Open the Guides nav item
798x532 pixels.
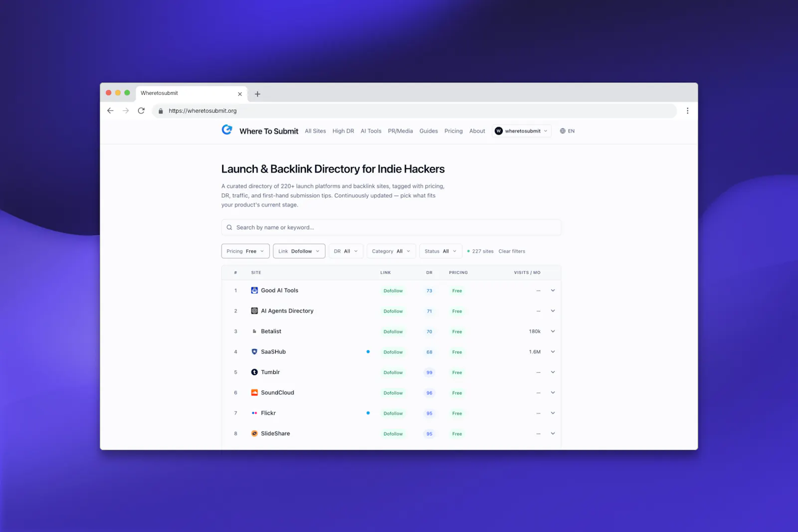[428, 131]
